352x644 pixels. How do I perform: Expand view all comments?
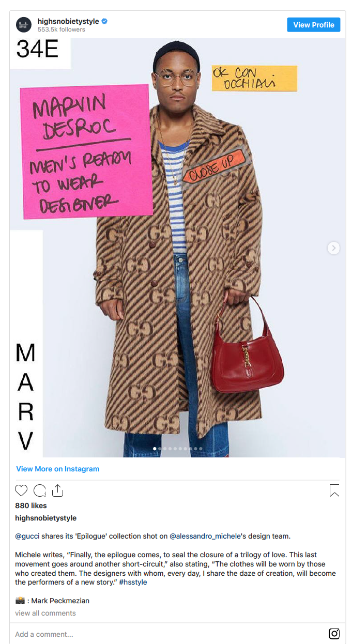click(45, 613)
